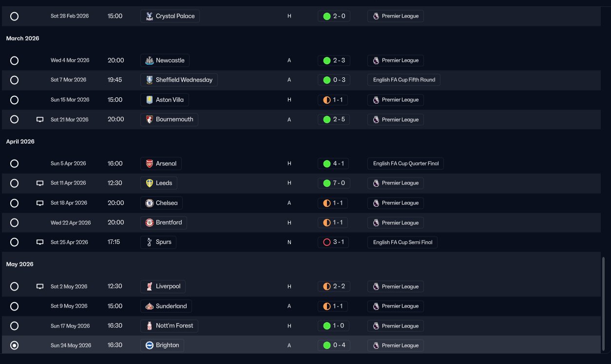Viewport: 611px width, 364px height.
Task: Click the red loss indicator for Spurs match
Action: coord(327,242)
